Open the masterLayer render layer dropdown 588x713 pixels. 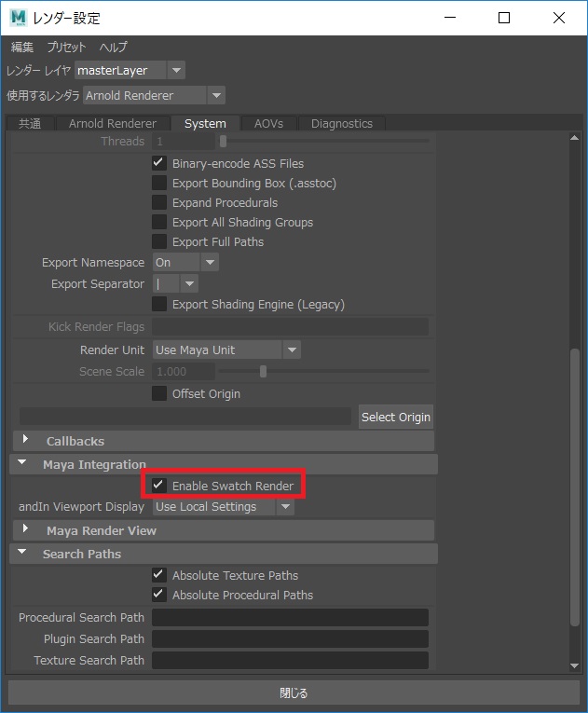click(130, 71)
